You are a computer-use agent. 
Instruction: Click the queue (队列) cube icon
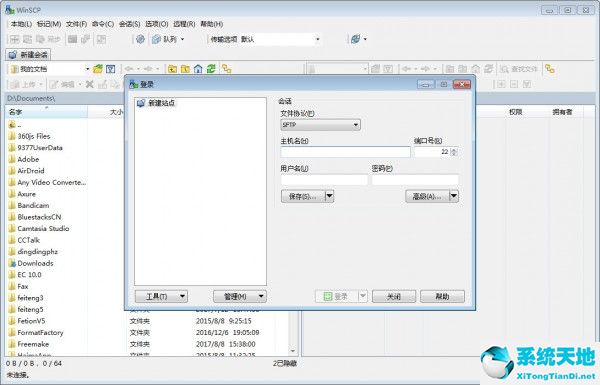[x=156, y=39]
